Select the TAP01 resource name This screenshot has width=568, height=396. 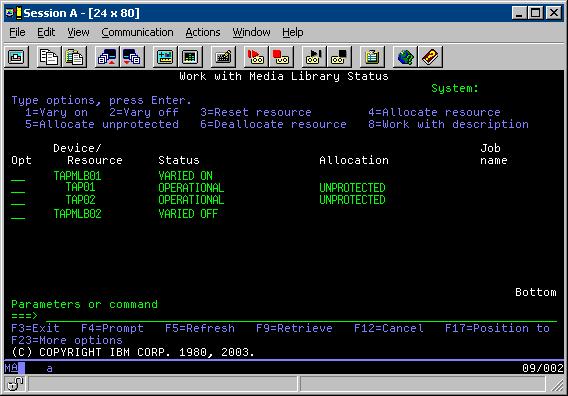[80, 187]
